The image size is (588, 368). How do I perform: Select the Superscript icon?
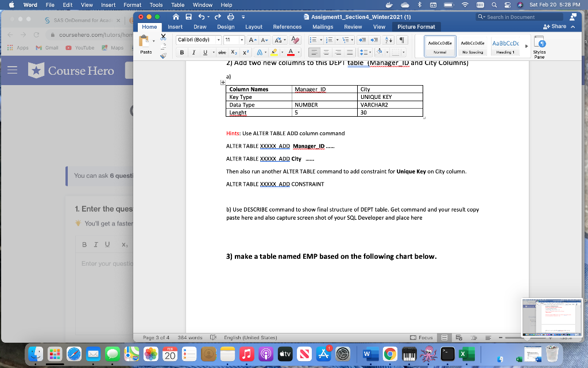(x=245, y=52)
